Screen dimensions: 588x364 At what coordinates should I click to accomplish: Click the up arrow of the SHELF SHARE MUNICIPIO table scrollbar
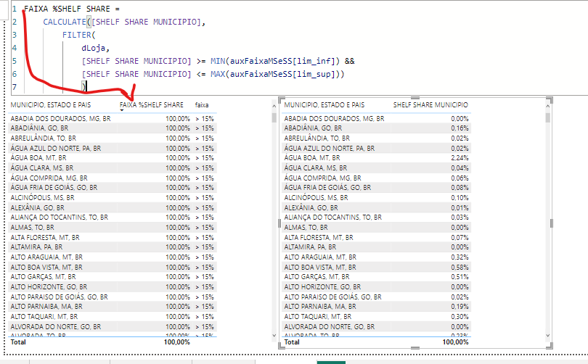[x=547, y=107]
